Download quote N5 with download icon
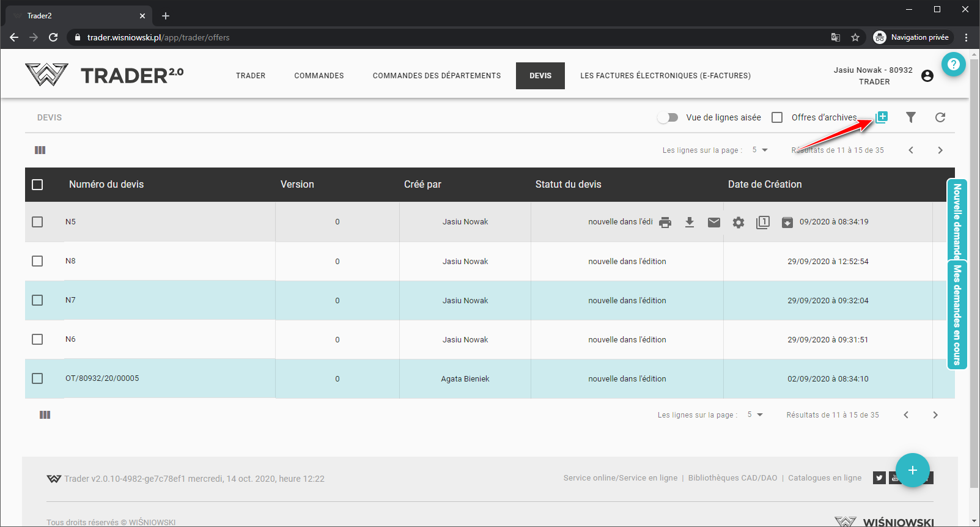This screenshot has height=527, width=980. pyautogui.click(x=690, y=223)
